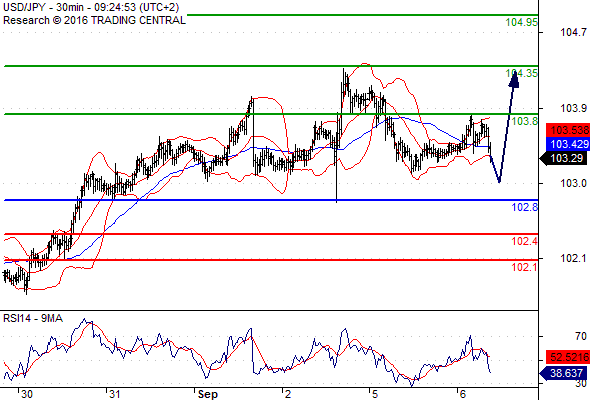Click the black 103.29 current price tag

(564, 158)
